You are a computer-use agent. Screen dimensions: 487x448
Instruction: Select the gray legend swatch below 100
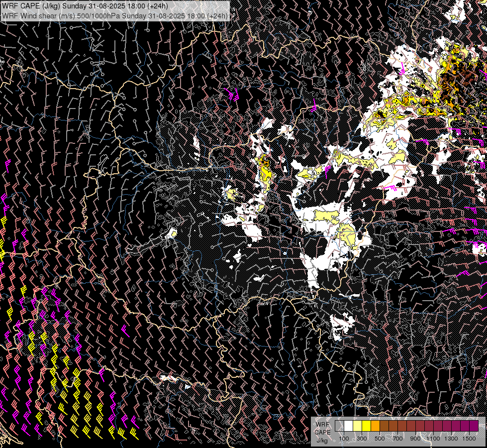coord(339,426)
